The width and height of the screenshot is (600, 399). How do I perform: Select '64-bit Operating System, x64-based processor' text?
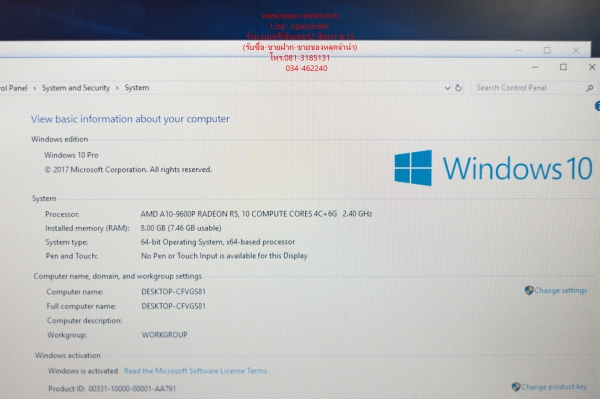[x=218, y=242]
